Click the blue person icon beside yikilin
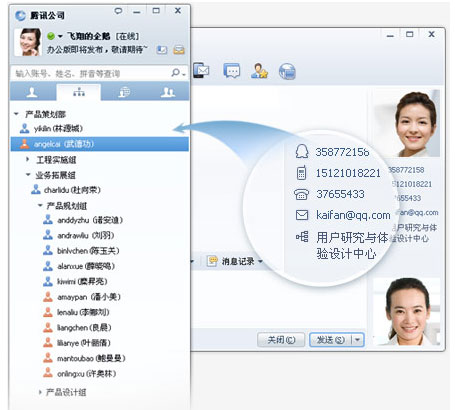This screenshot has height=410, width=455. [24, 128]
